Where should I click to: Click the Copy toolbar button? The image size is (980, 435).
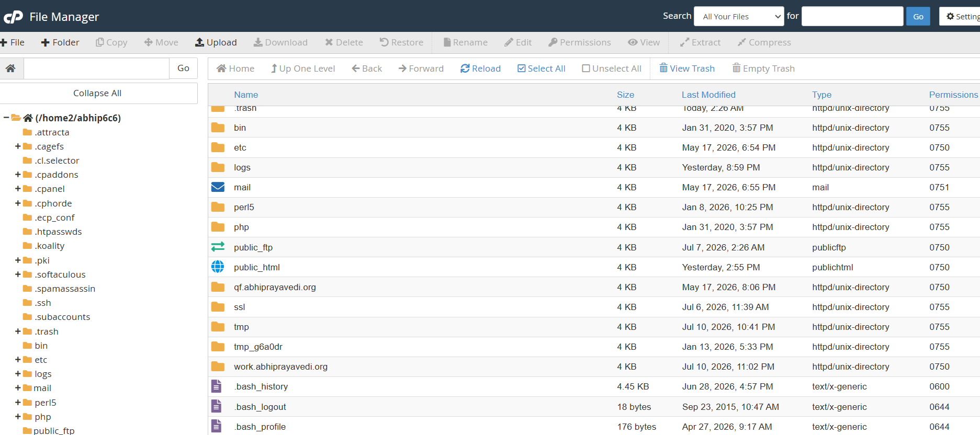[111, 42]
